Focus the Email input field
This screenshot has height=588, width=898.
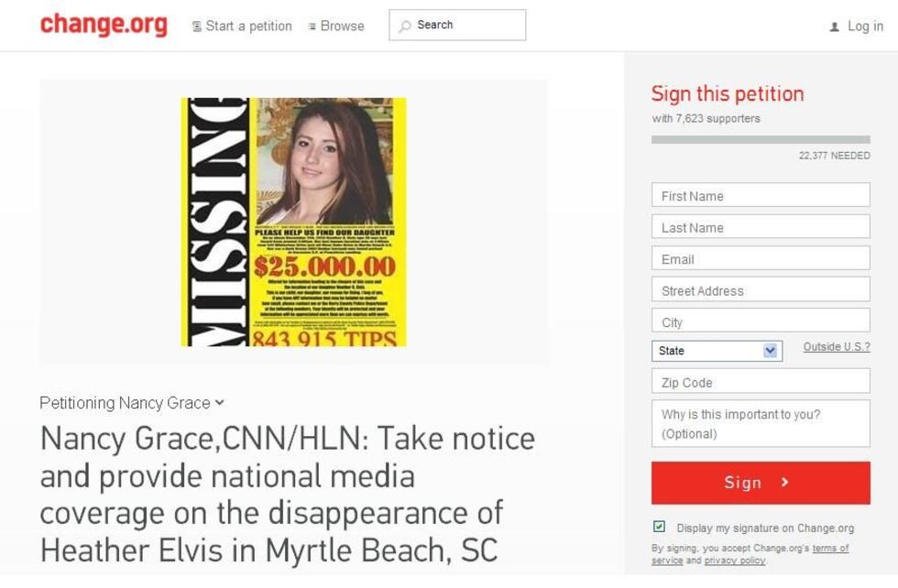point(761,258)
